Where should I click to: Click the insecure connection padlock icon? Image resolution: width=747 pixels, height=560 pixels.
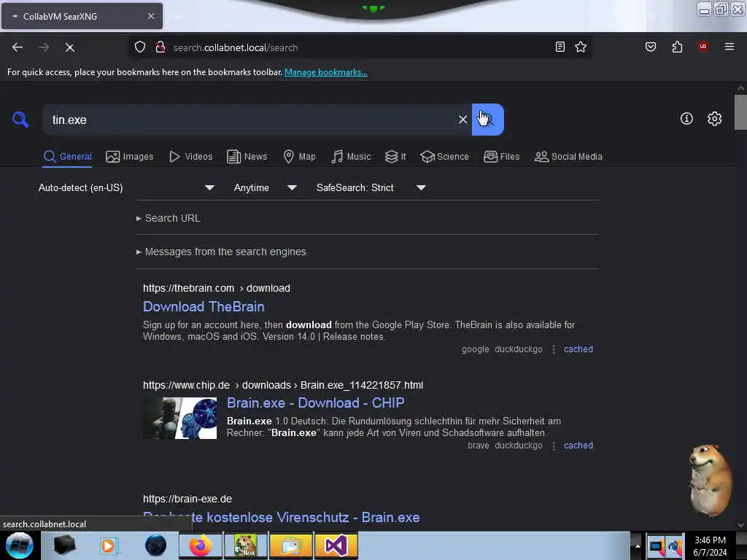pos(160,47)
